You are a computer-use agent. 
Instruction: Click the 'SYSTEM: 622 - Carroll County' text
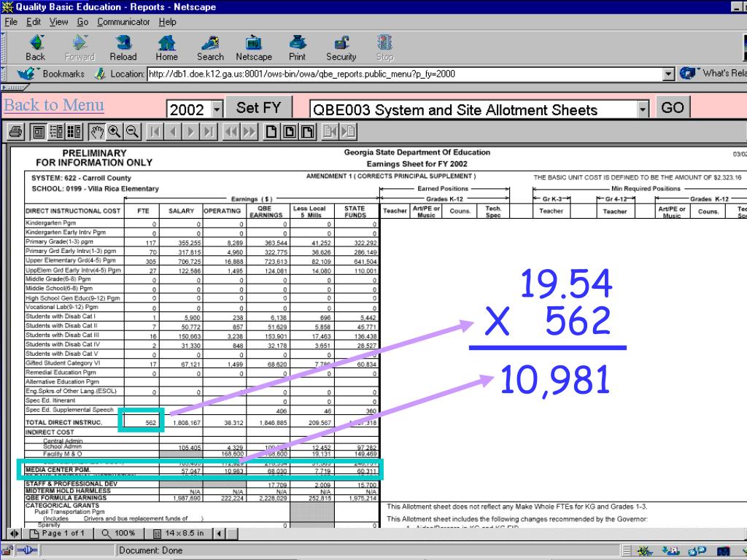82,178
